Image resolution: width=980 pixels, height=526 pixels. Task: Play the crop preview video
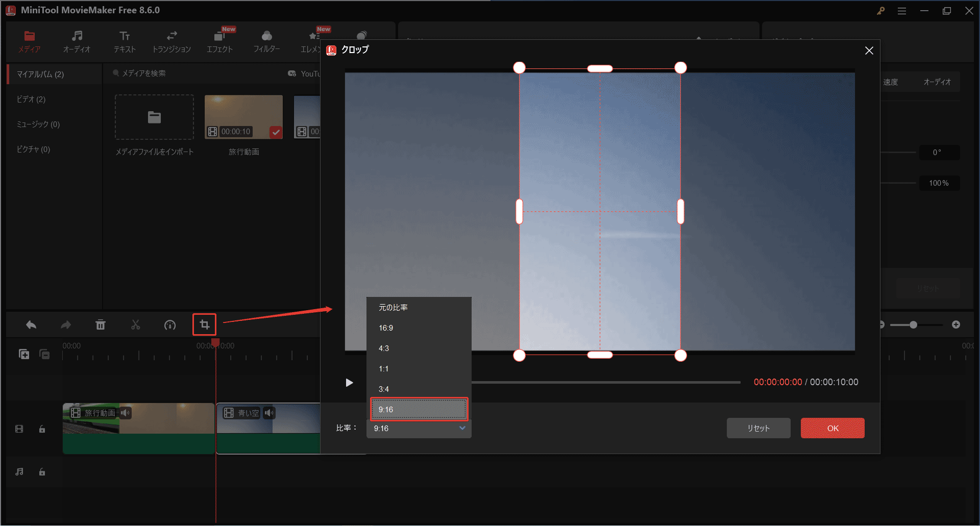tap(349, 383)
